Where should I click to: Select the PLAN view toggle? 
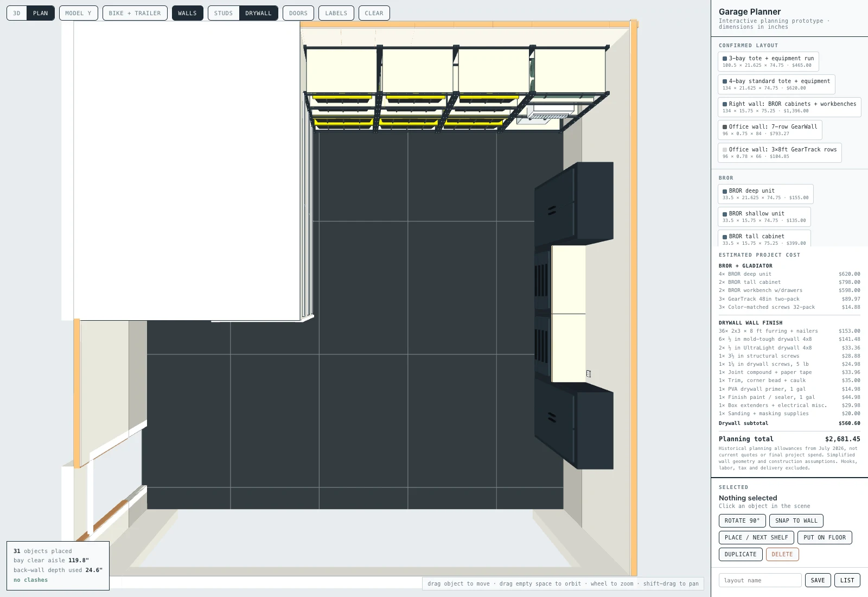[41, 13]
